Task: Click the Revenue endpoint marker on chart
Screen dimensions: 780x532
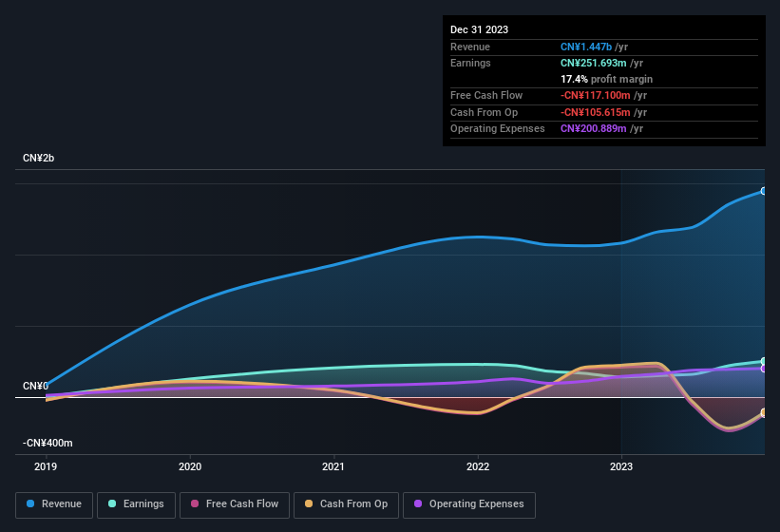Action: coord(764,191)
